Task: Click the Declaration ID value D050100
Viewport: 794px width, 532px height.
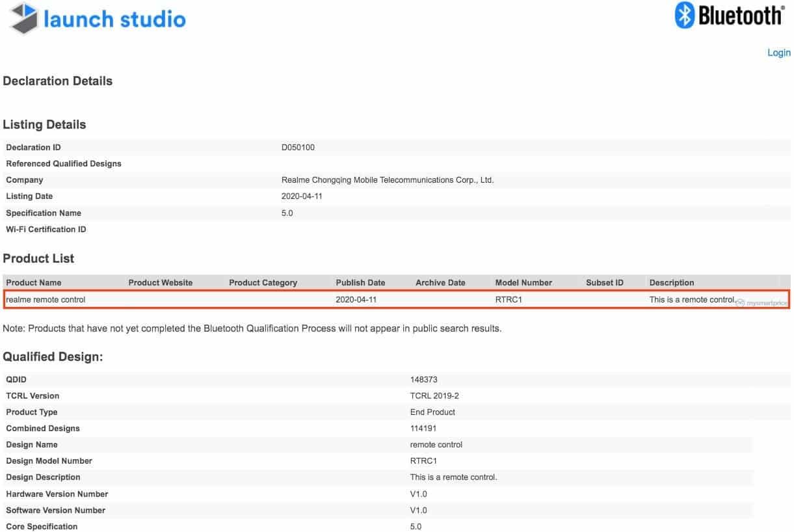Action: [298, 148]
